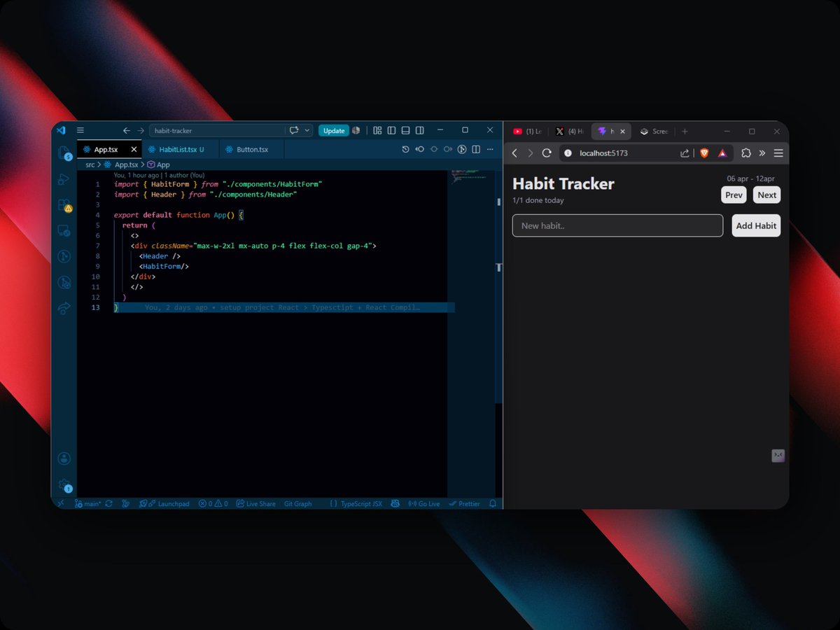Screen dimensions: 840x630
Task: Open the Brave Shields lion icon
Action: (704, 153)
